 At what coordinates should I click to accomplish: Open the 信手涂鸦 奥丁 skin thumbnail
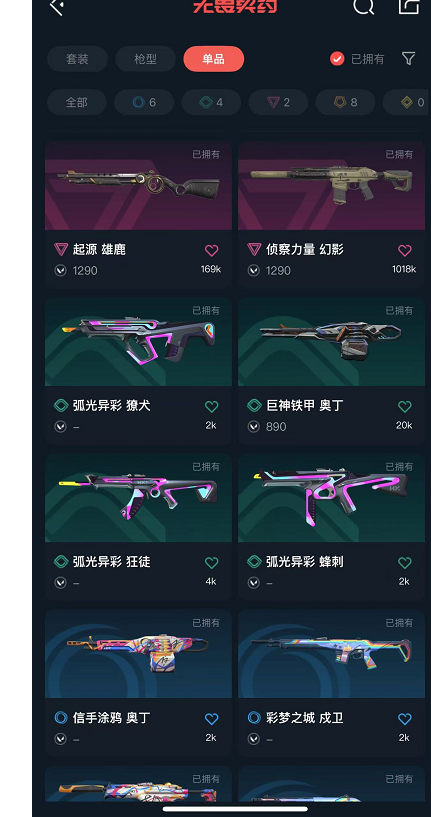click(x=138, y=654)
